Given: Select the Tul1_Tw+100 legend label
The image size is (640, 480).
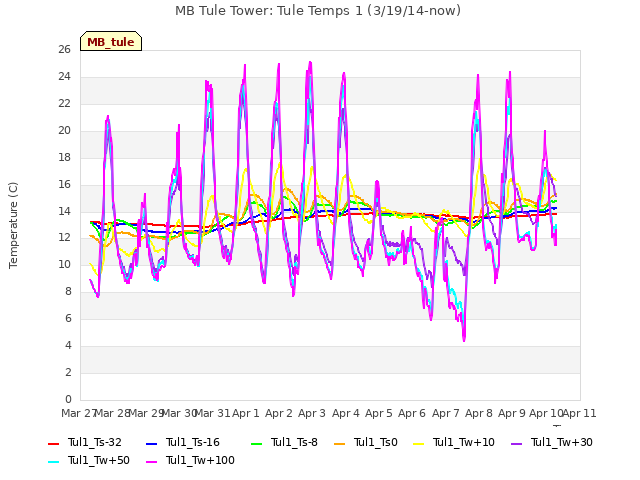Looking at the screenshot, I should tap(200, 460).
